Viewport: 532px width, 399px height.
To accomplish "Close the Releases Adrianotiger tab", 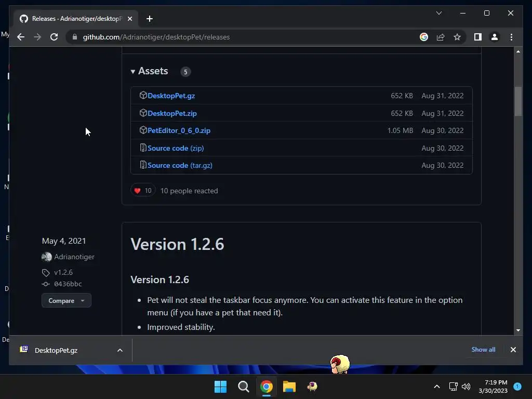I will click(129, 19).
